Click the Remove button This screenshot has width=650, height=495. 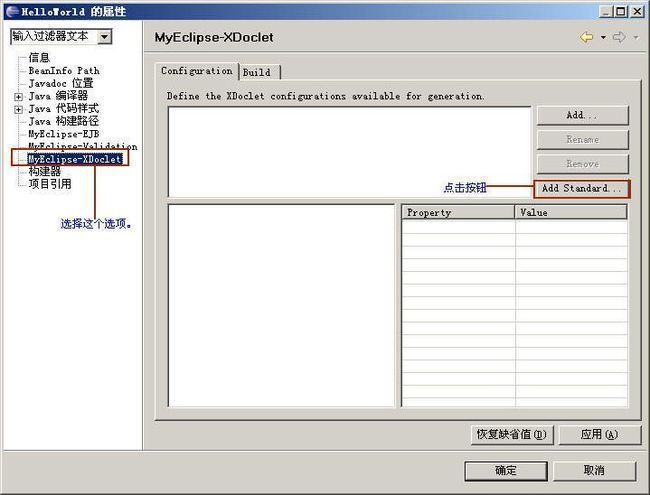[582, 164]
